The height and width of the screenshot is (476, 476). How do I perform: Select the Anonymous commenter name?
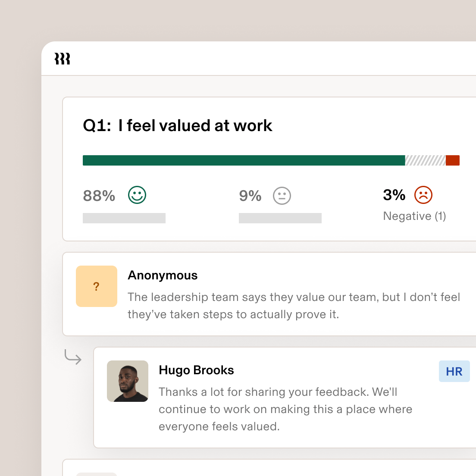click(163, 275)
